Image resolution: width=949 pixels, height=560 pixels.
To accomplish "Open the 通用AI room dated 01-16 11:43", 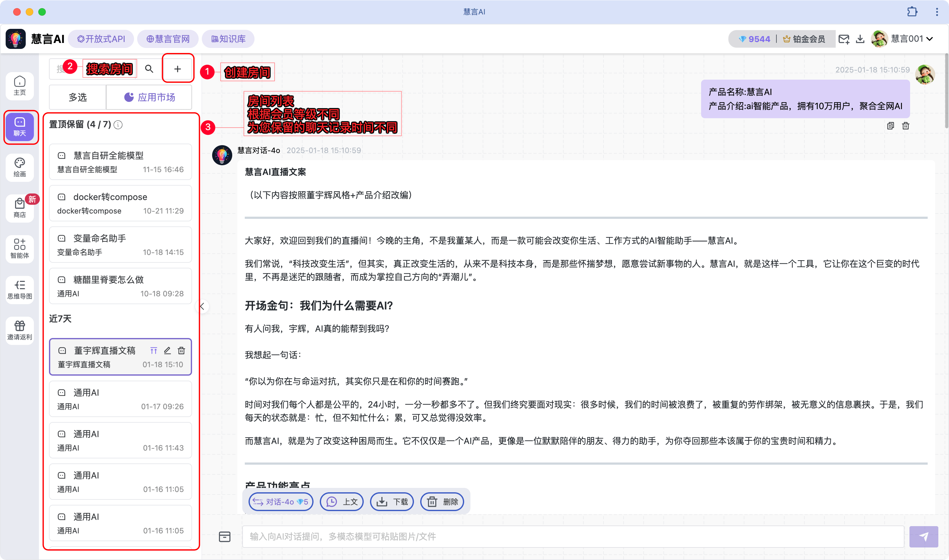I will click(121, 440).
